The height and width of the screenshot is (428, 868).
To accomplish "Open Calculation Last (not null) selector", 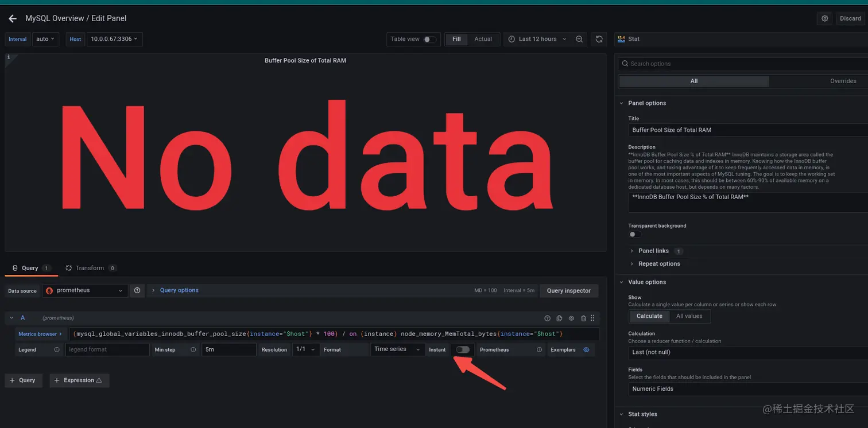I will pyautogui.click(x=748, y=352).
